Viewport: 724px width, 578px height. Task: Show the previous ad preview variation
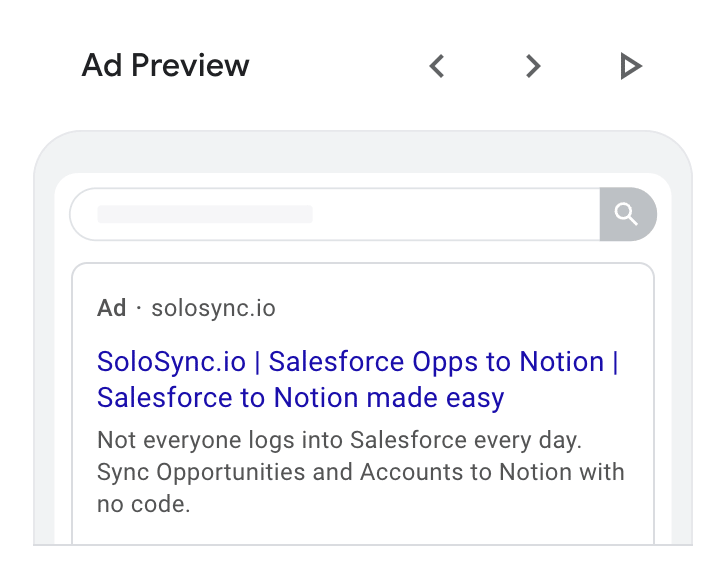coord(437,66)
